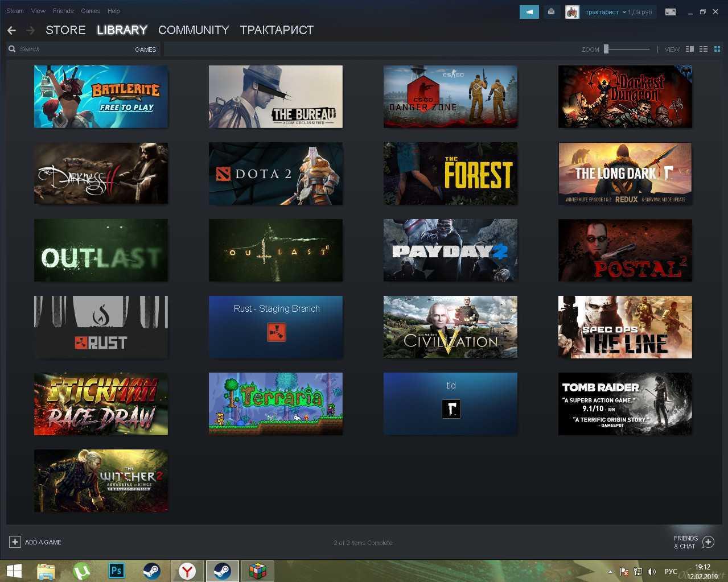Select the Civilization V tile
This screenshot has height=582, width=728.
[450, 327]
